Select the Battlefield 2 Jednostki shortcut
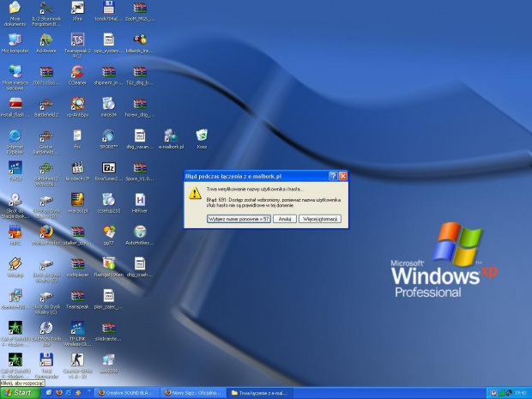532x399 pixels. pos(46,173)
